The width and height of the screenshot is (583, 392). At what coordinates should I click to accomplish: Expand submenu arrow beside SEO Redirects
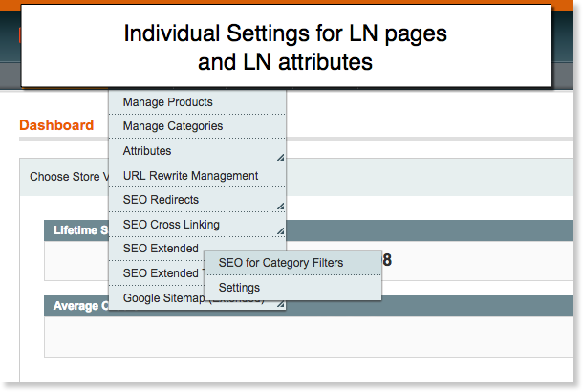coord(281,207)
